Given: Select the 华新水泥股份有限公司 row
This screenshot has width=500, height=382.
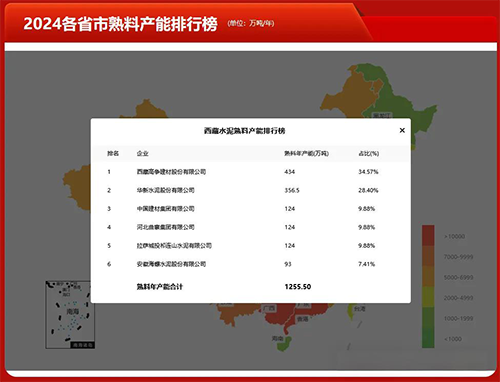Looking at the screenshot, I should [x=250, y=190].
